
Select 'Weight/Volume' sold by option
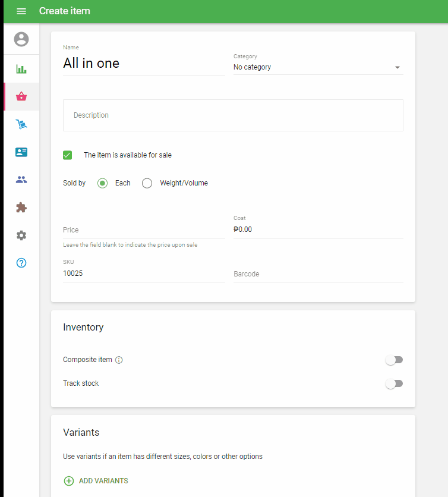tap(147, 183)
